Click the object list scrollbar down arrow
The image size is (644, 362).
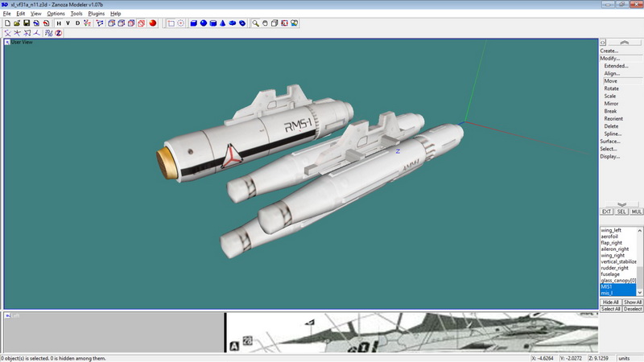point(639,292)
